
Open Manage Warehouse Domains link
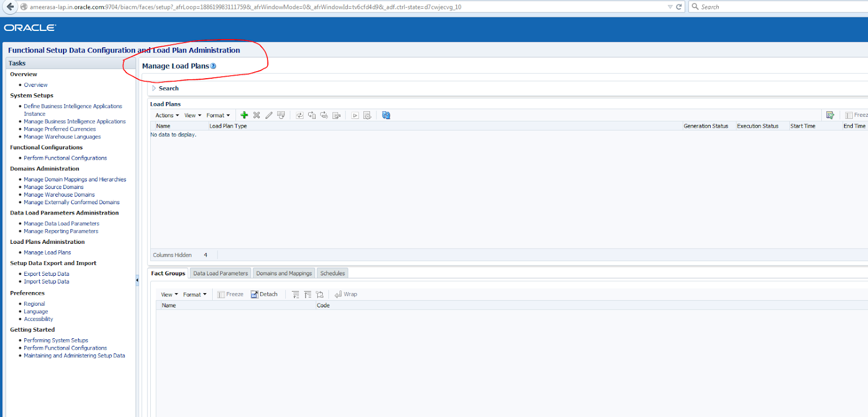59,194
